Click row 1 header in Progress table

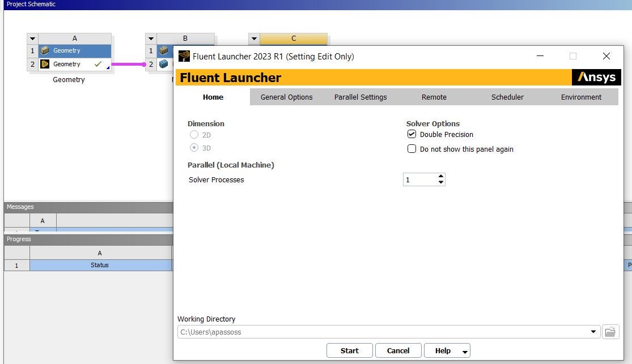16,265
